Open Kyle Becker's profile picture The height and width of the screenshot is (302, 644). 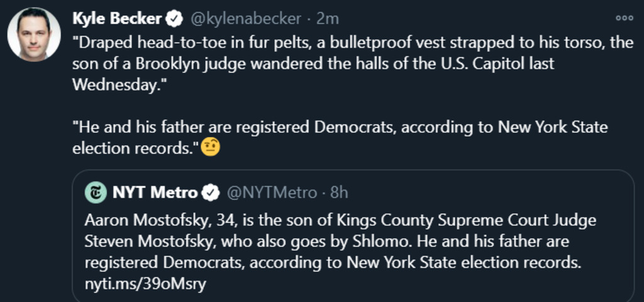coord(34,35)
